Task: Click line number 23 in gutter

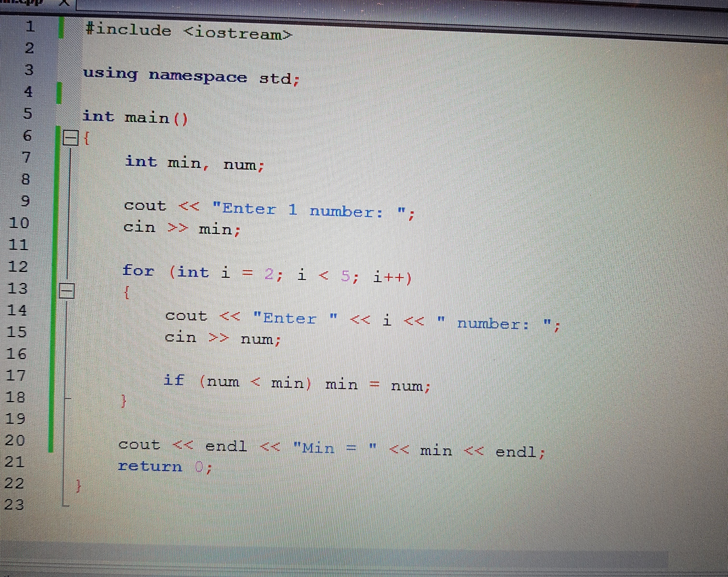Action: coord(14,504)
